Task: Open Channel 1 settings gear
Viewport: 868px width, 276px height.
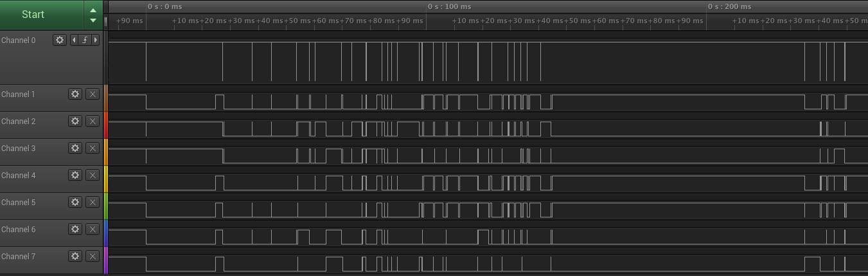Action: (75, 94)
